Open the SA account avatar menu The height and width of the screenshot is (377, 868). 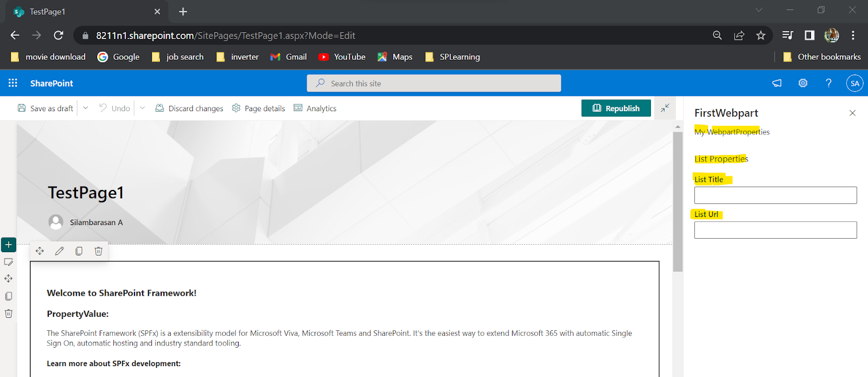pyautogui.click(x=854, y=83)
